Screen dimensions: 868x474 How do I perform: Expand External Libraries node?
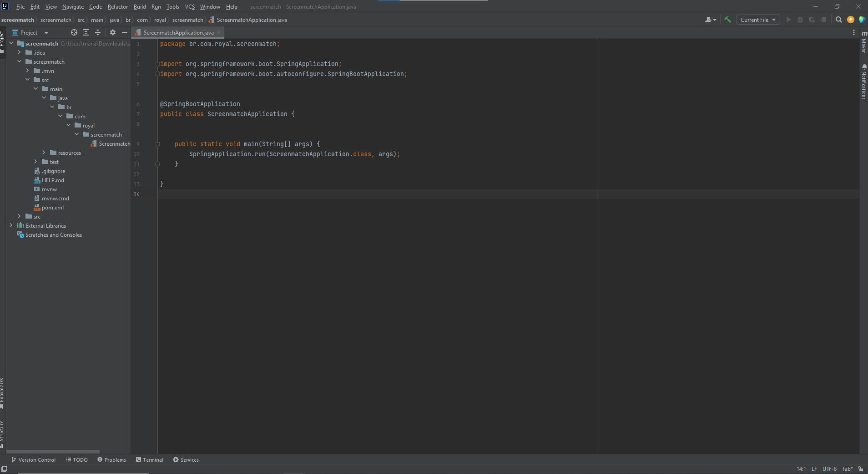coord(11,225)
